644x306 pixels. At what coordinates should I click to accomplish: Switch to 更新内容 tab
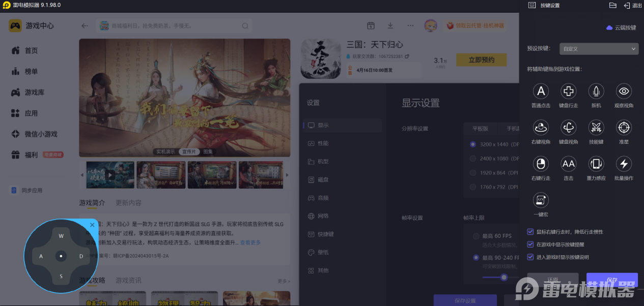128,203
